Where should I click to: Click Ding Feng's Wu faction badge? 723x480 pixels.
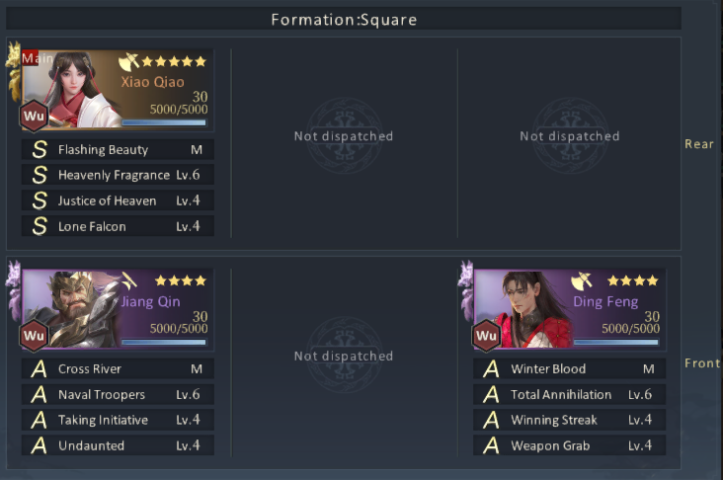coord(486,335)
